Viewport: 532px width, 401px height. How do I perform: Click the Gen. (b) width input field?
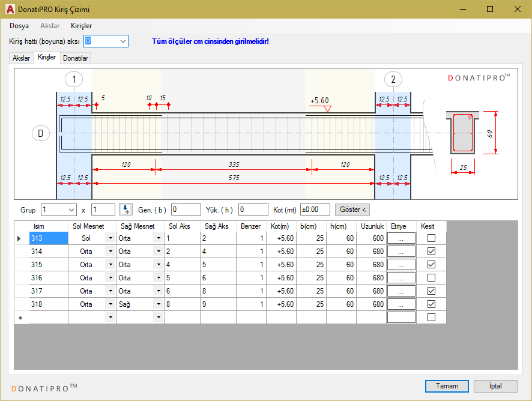[x=186, y=210]
